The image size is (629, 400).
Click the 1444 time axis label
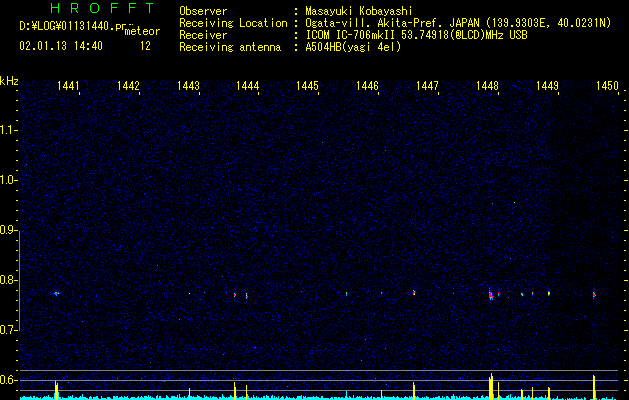(248, 86)
